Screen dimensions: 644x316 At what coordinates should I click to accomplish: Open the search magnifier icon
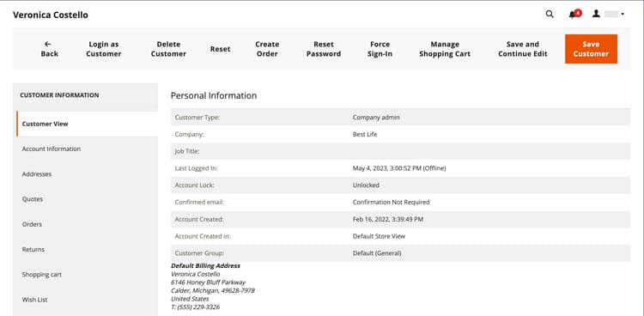550,15
